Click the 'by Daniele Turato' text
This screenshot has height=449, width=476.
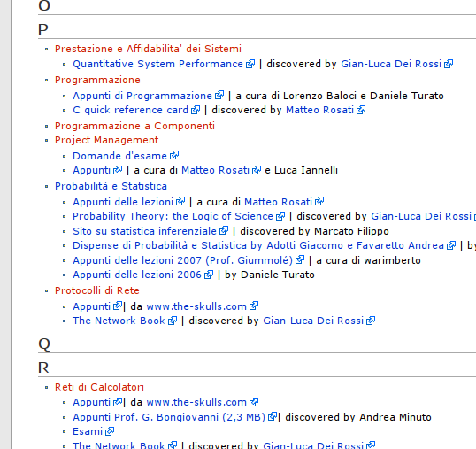[x=270, y=275]
